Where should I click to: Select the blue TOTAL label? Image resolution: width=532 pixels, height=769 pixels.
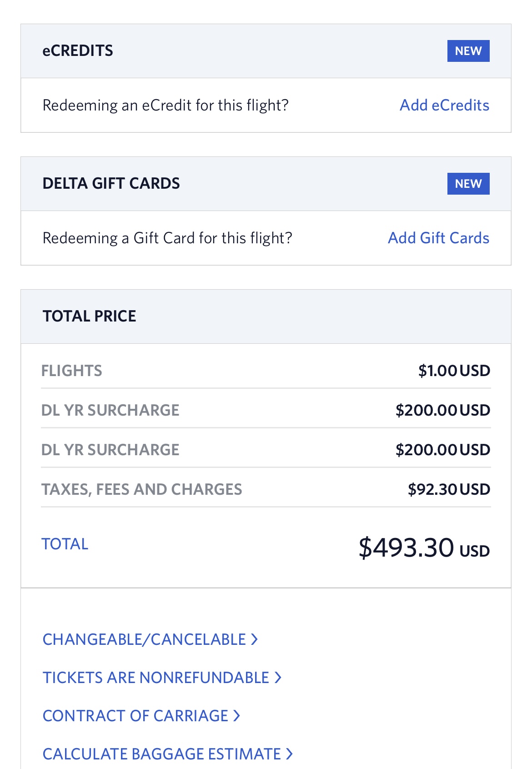click(x=65, y=544)
